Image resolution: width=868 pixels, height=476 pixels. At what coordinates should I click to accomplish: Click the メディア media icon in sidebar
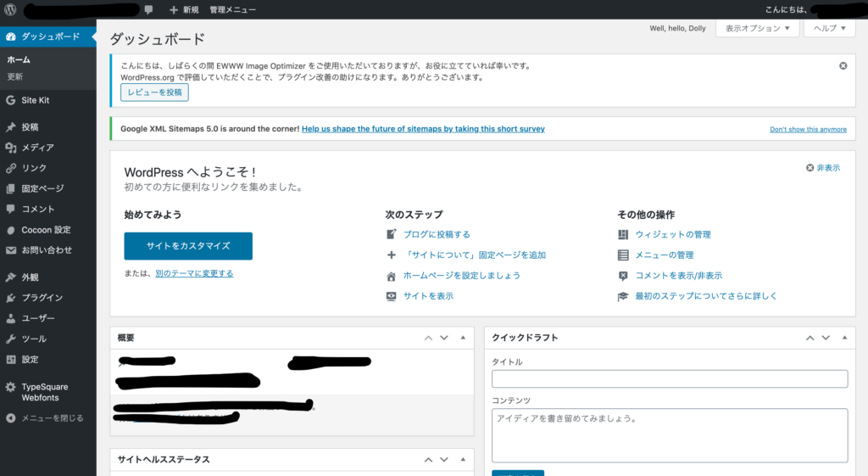[x=10, y=148]
